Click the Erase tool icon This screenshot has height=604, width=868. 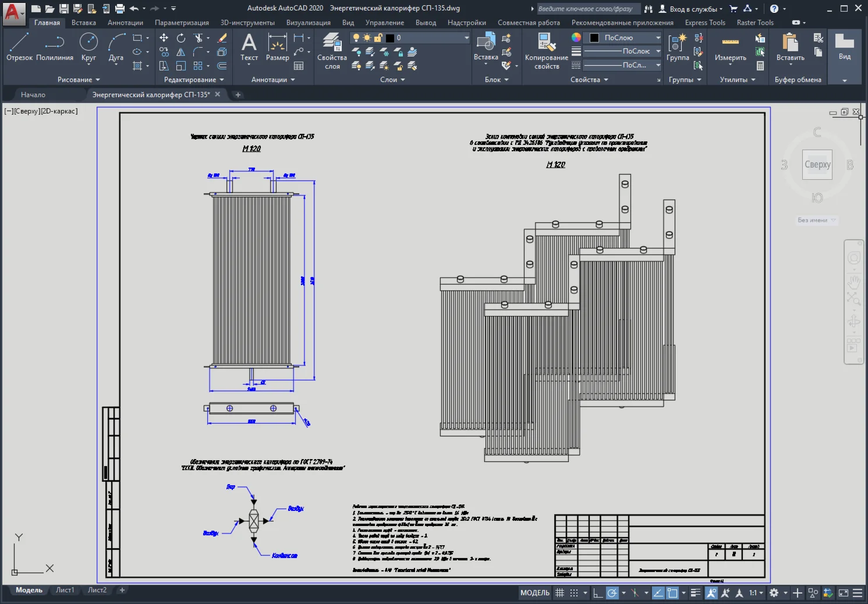[x=222, y=38]
